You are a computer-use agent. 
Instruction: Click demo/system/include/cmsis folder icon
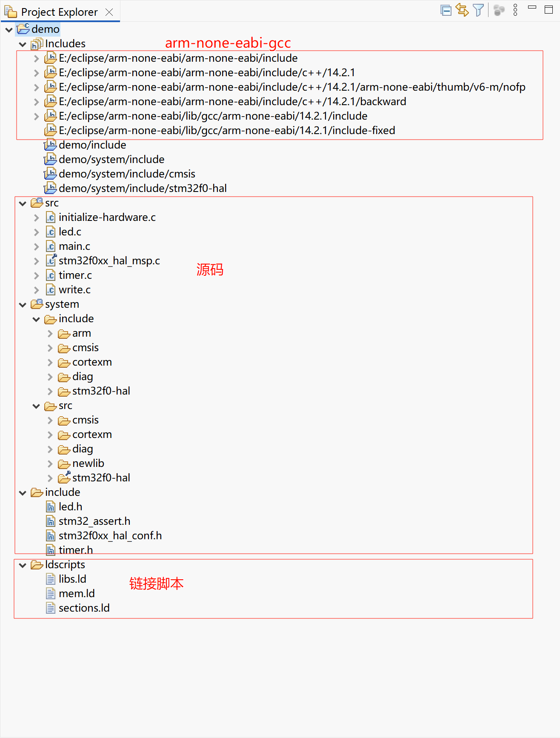pyautogui.click(x=50, y=174)
